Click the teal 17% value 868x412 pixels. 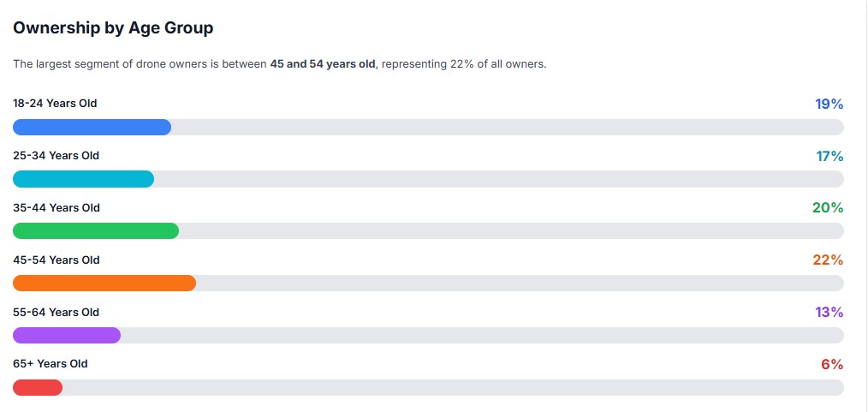click(829, 156)
